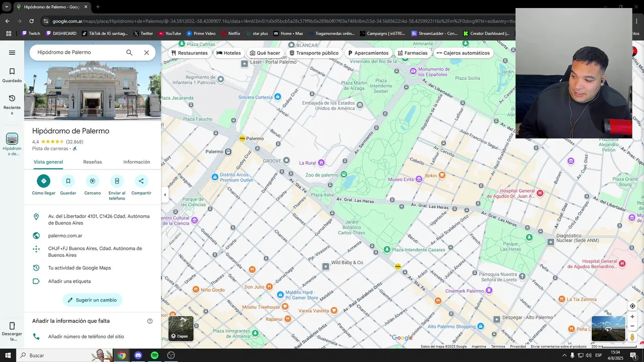Filter map by Hoteles chip
This screenshot has height=362, width=644.
[229, 53]
